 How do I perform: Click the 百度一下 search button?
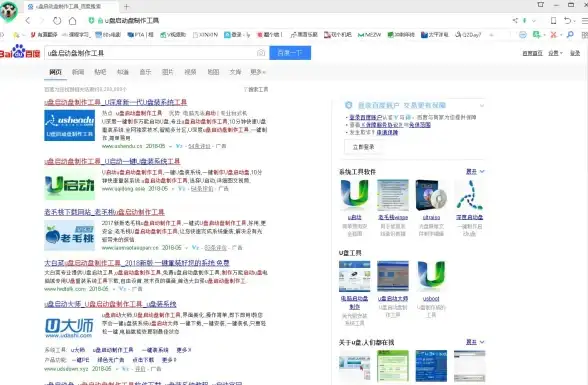290,53
